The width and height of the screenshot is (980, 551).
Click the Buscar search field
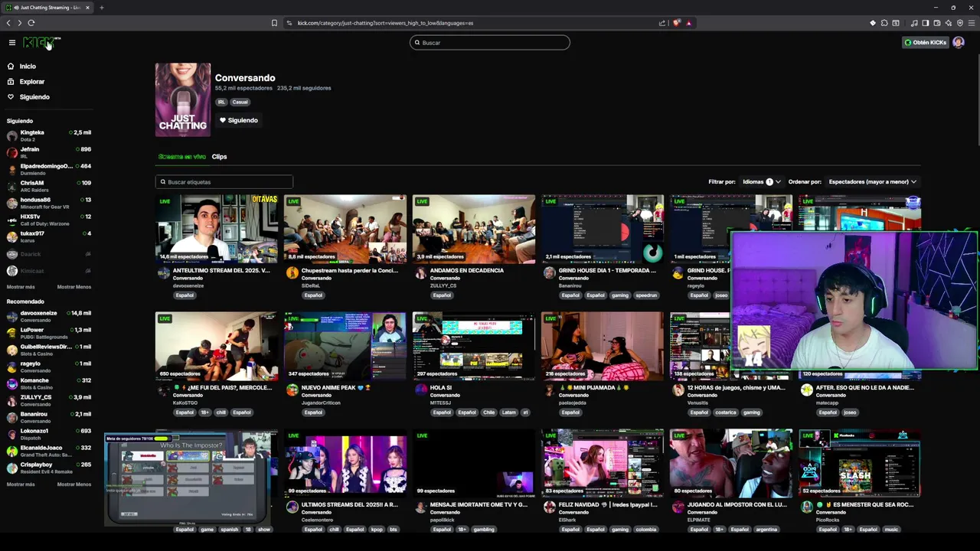click(490, 43)
